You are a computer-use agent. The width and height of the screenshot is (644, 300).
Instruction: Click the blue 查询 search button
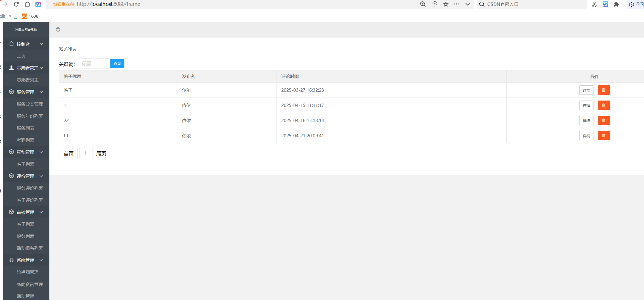117,64
